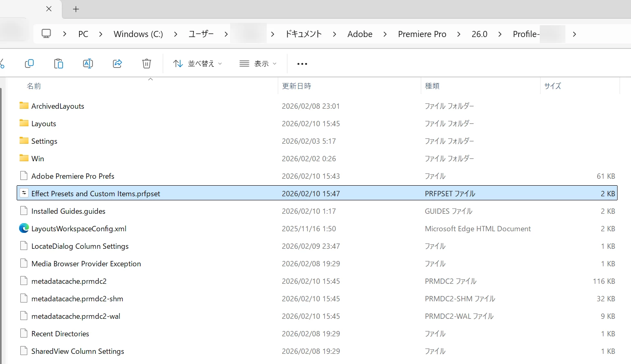This screenshot has width=631, height=364.
Task: Click the Copy icon in toolbar
Action: 29,64
